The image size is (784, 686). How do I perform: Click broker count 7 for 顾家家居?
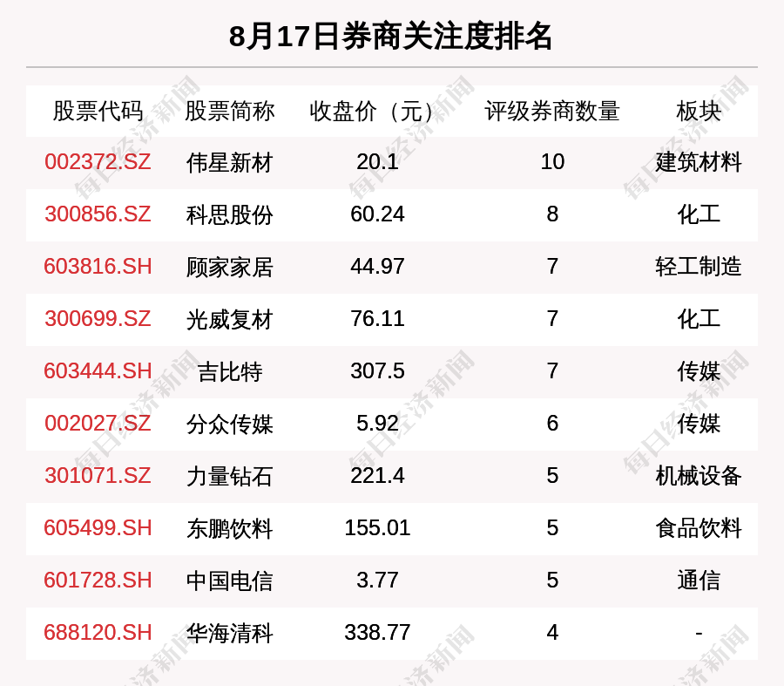pos(552,266)
